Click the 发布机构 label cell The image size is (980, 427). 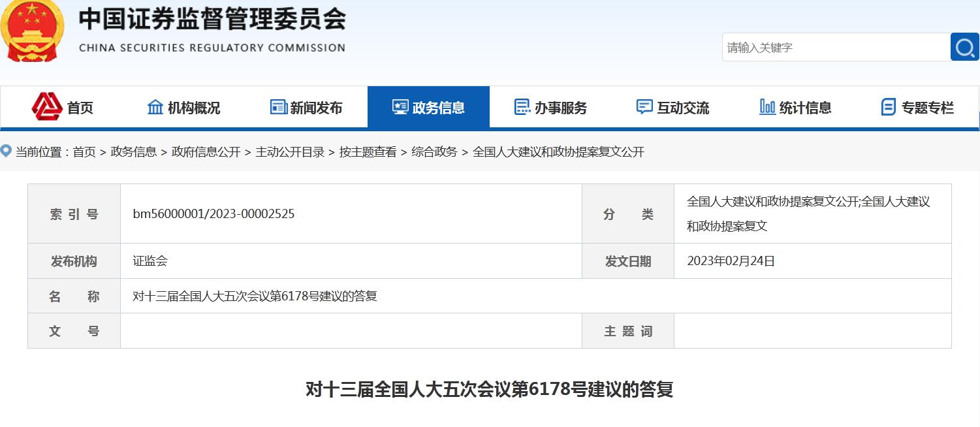pyautogui.click(x=74, y=261)
